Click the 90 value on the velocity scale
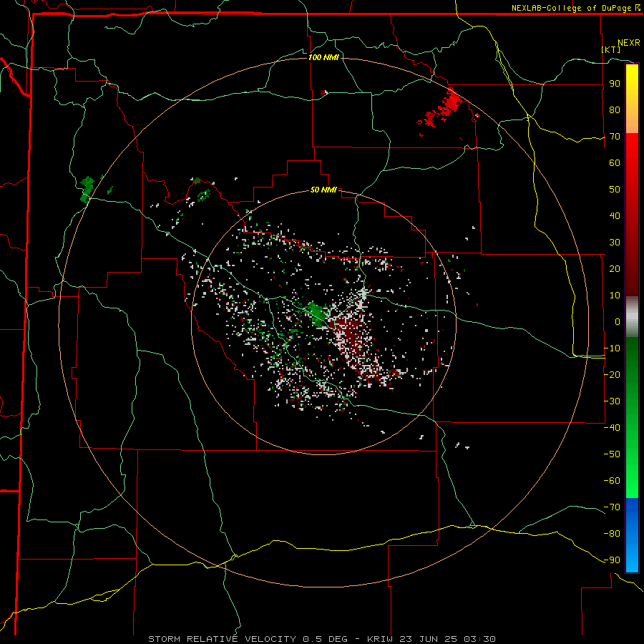This screenshot has width=644, height=644. [x=615, y=84]
